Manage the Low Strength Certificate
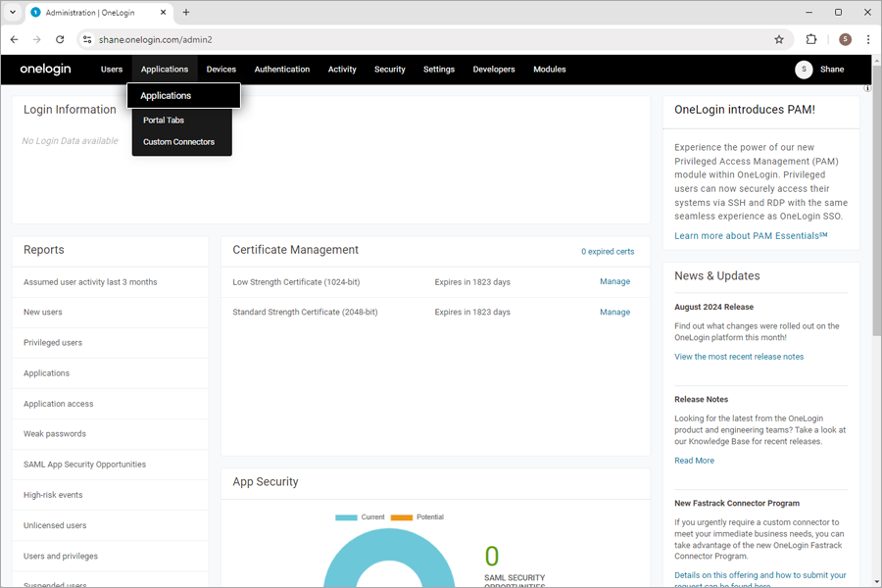 [x=614, y=281]
